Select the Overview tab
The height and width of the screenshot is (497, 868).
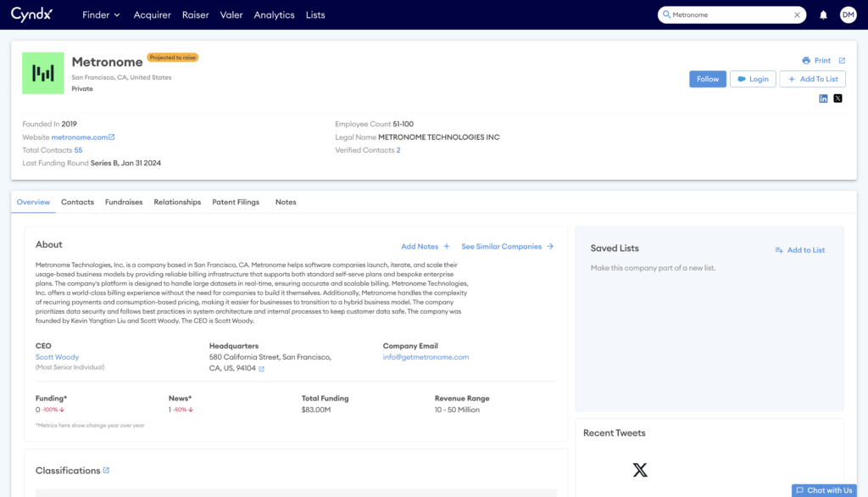click(x=33, y=202)
